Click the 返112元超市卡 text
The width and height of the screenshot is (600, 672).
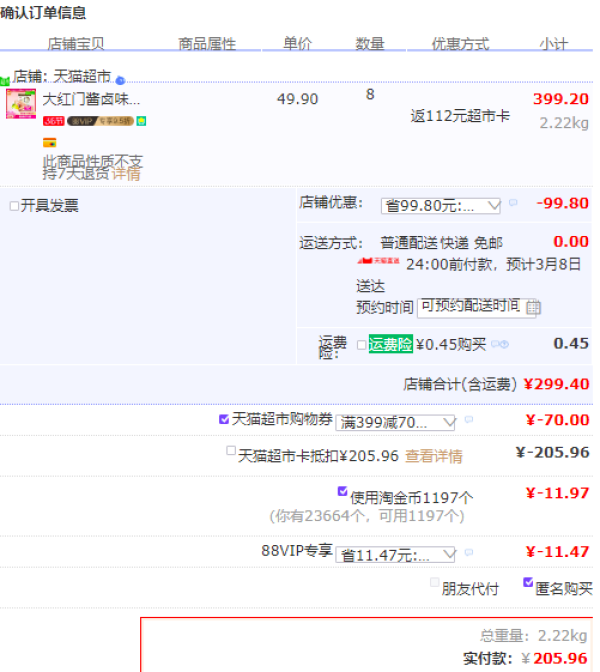(460, 116)
